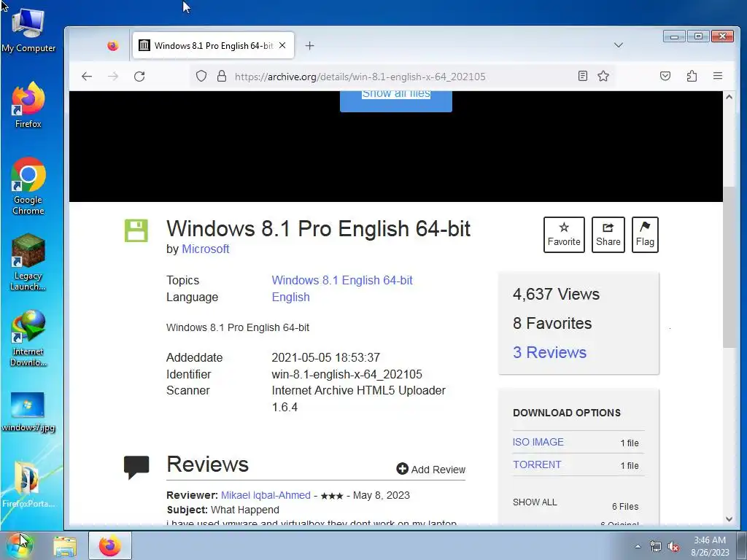Screen dimensions: 747x560
Task: Open ISO IMAGE download option
Action: 538,442
